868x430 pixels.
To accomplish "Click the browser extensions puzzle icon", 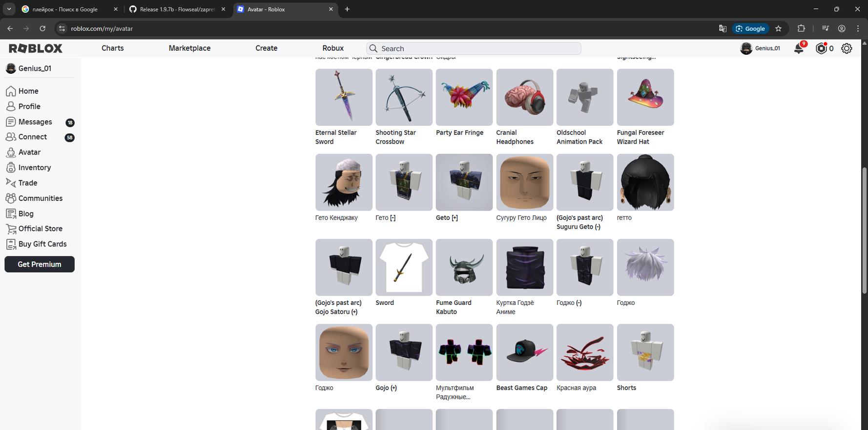I will point(801,28).
